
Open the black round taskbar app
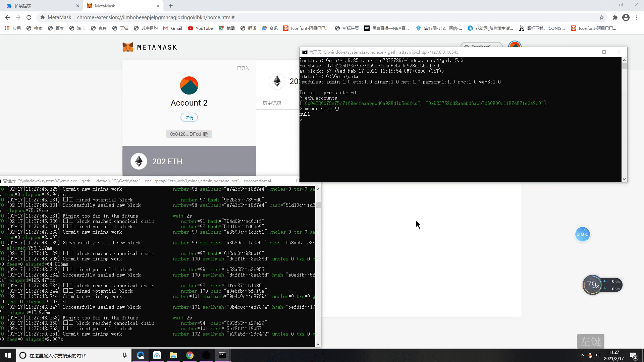(x=206, y=355)
